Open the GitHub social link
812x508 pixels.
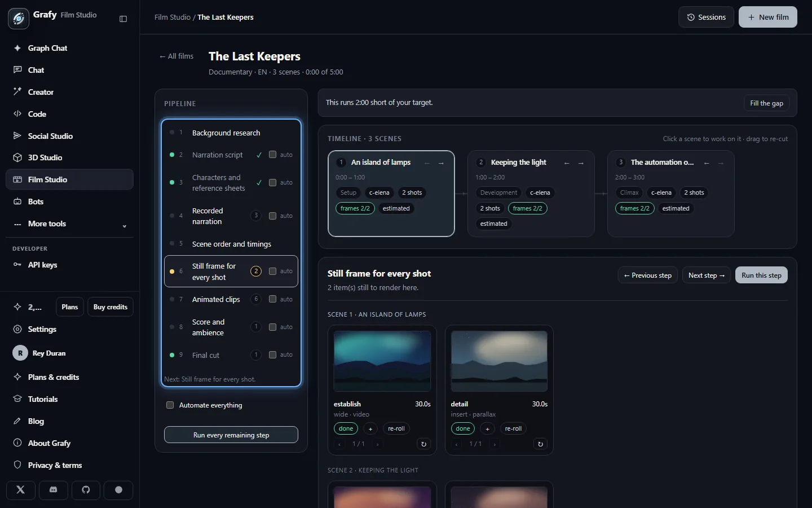click(x=86, y=490)
